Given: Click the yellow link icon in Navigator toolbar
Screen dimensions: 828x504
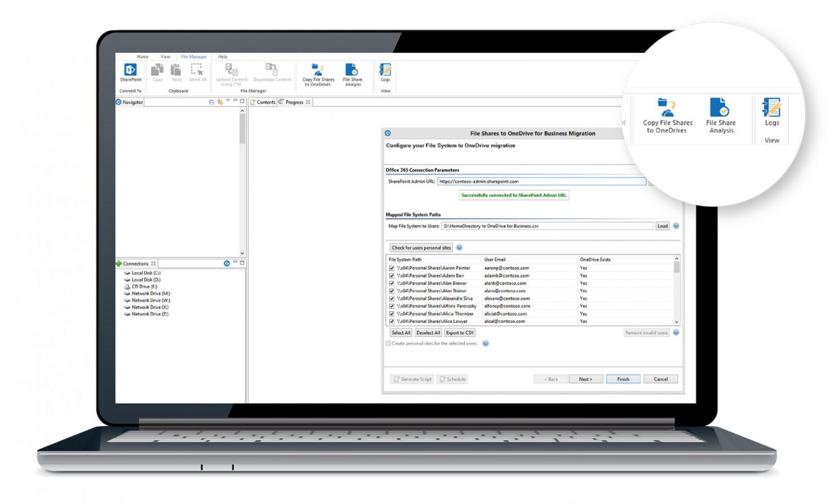Looking at the screenshot, I should pos(220,101).
